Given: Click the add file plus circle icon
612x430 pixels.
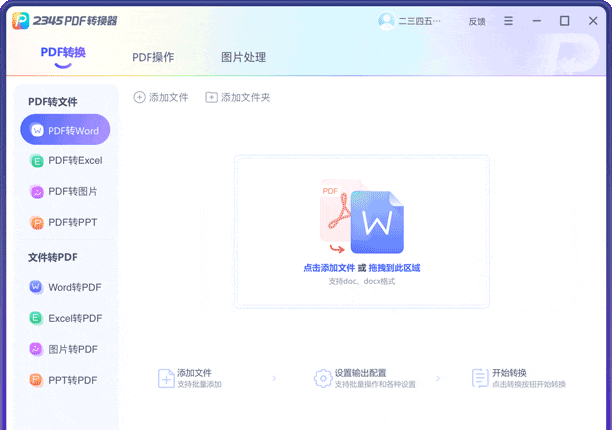Looking at the screenshot, I should tap(139, 97).
